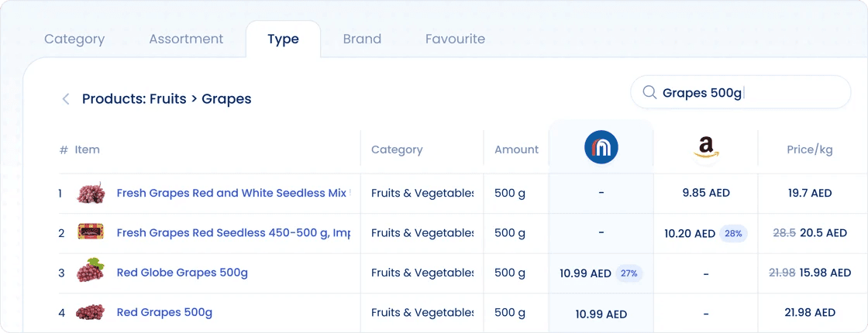Image resolution: width=868 pixels, height=333 pixels.
Task: Open the Red Globe Grapes 500g link
Action: [182, 272]
